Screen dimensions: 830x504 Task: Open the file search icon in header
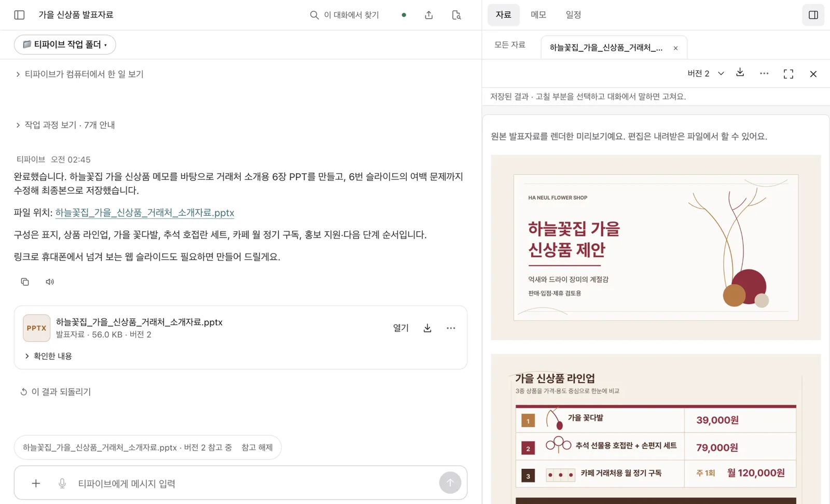click(x=457, y=15)
